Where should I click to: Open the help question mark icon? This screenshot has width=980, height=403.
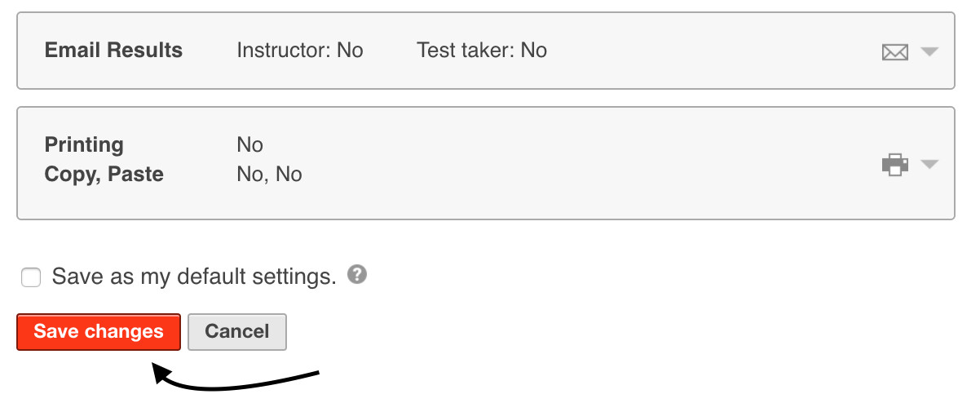tap(356, 274)
